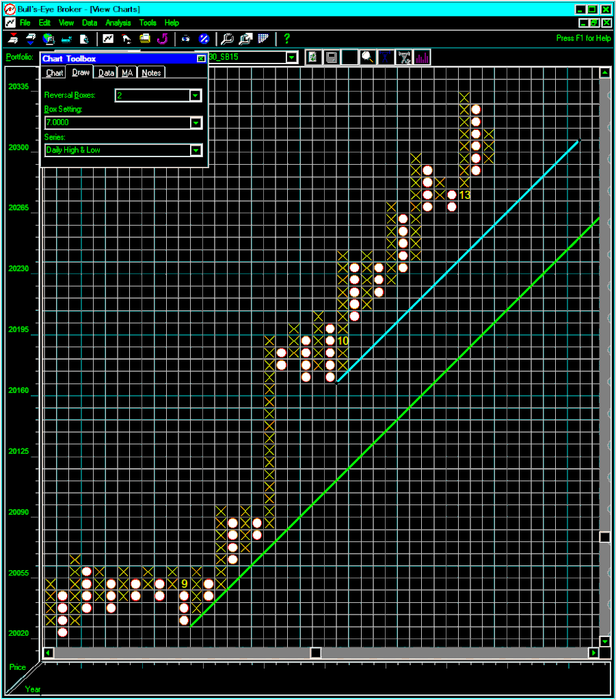Click the grey weightlifter figure icon
616x700 pixels.
(404, 57)
